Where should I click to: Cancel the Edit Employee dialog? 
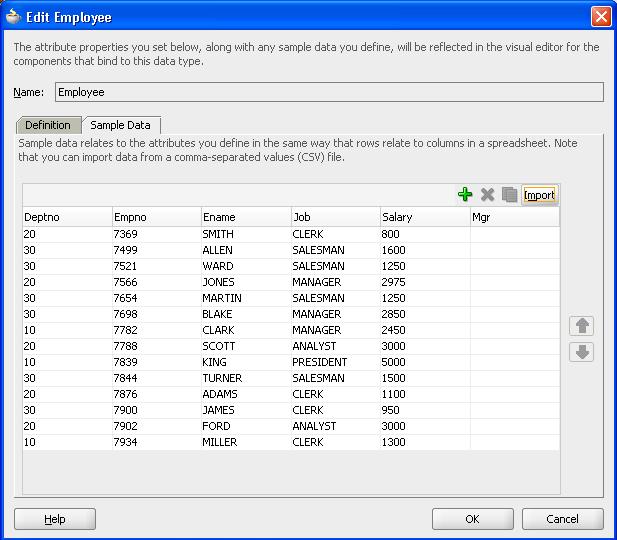coord(563,519)
